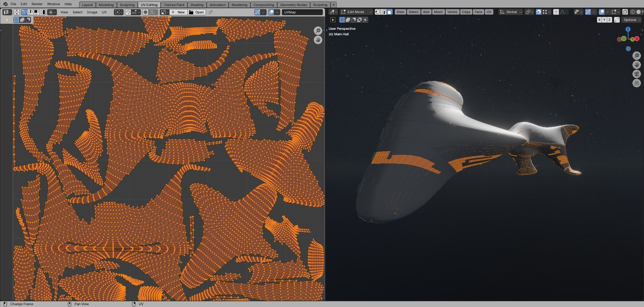Screen dimensions: 644x307
Task: Toggle X axis mirror button
Action: (599, 20)
